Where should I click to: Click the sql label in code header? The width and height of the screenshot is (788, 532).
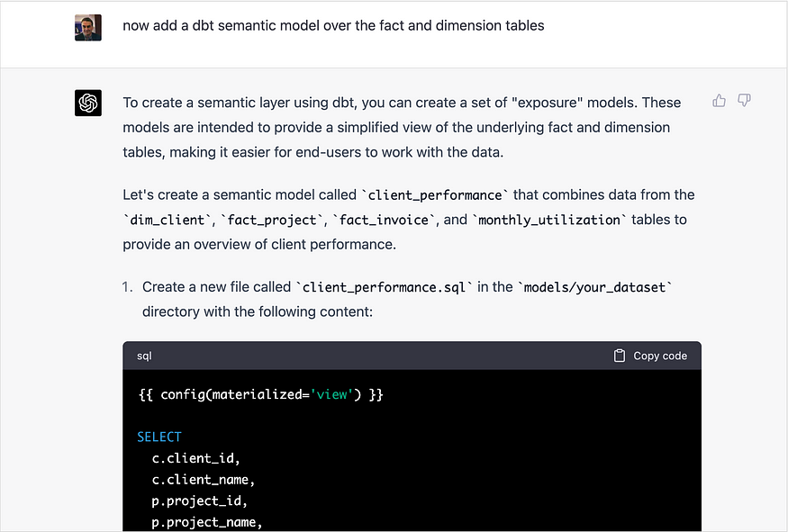point(144,356)
